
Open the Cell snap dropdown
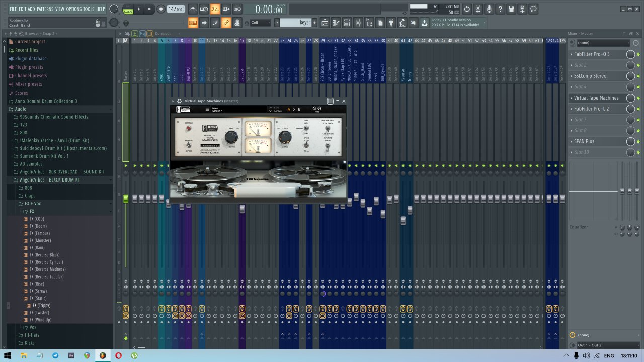(261, 23)
